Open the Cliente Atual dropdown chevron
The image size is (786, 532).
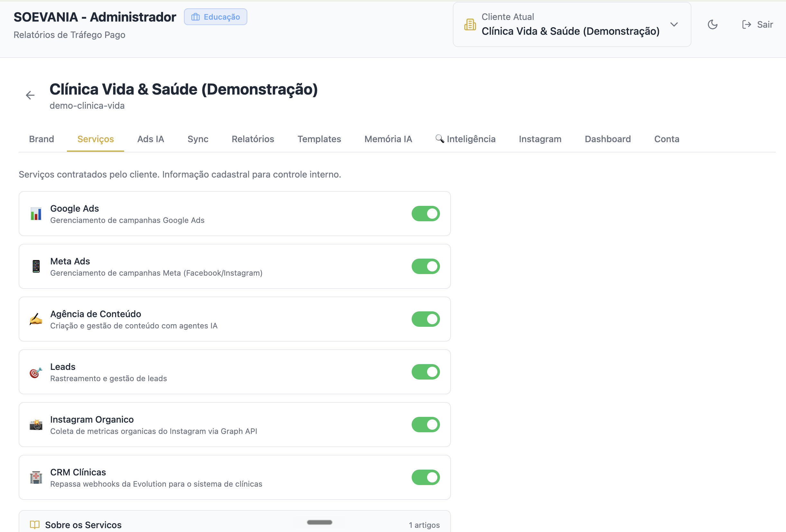pyautogui.click(x=674, y=25)
